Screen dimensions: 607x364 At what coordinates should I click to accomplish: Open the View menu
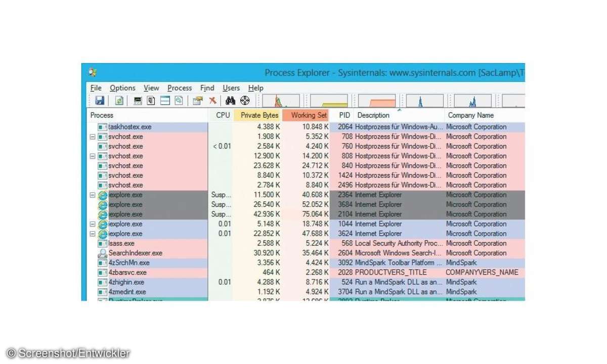click(x=151, y=88)
